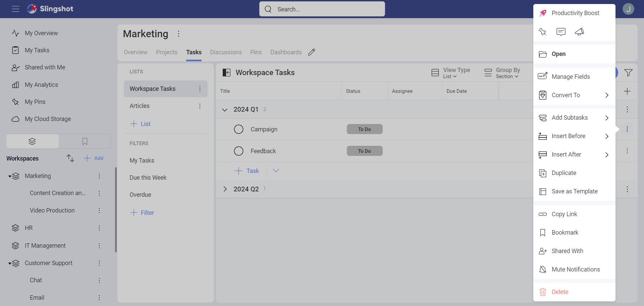Viewport: 644px width, 306px height.
Task: Select Manage Fields menu item
Action: coord(574,77)
